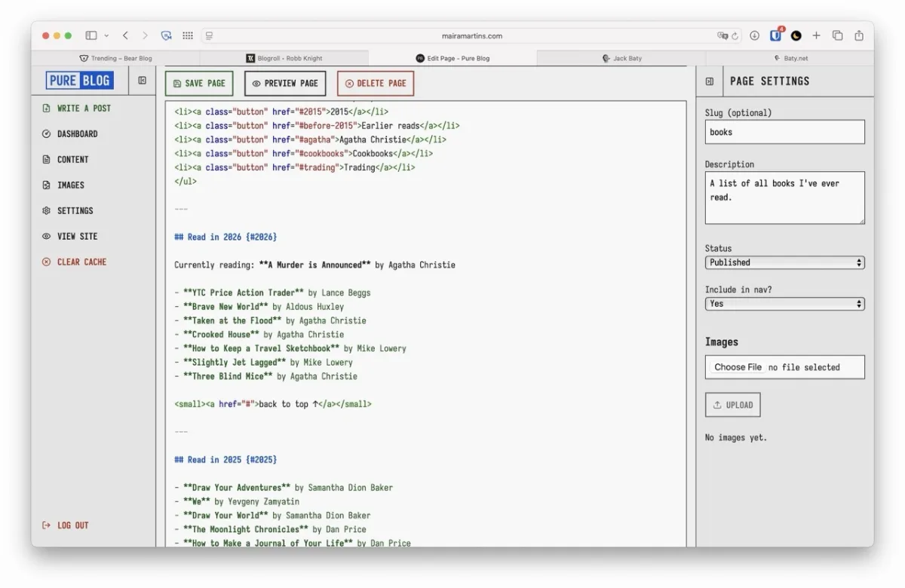Screen dimensions: 905x588
Task: Switch to Trending – Bear Blog tab
Action: (x=115, y=58)
